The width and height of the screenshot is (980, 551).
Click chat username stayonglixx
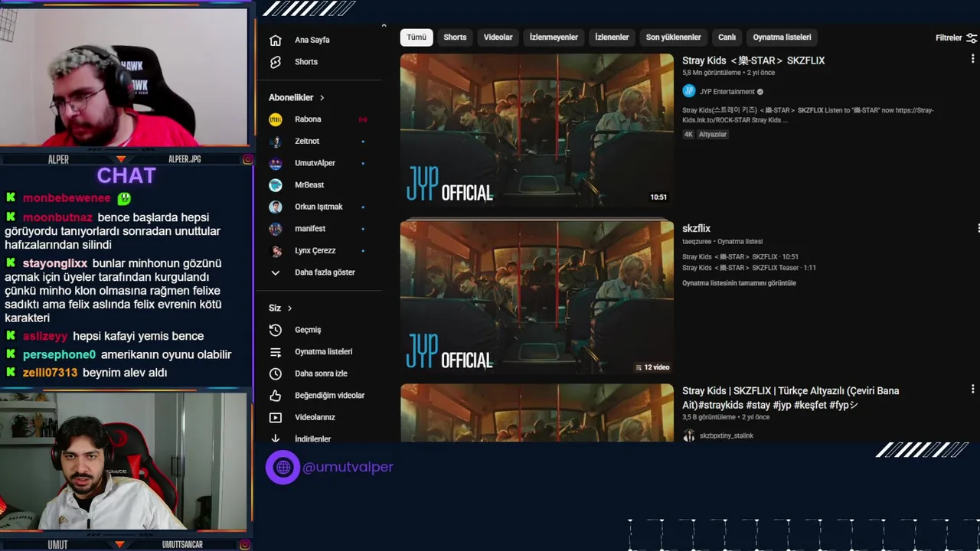(x=55, y=263)
